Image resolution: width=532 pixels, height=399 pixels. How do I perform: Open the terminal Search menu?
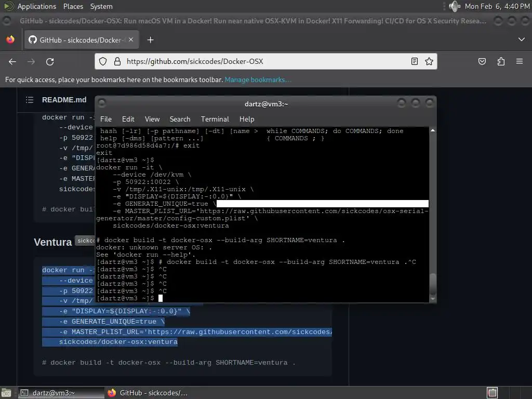[x=180, y=119]
